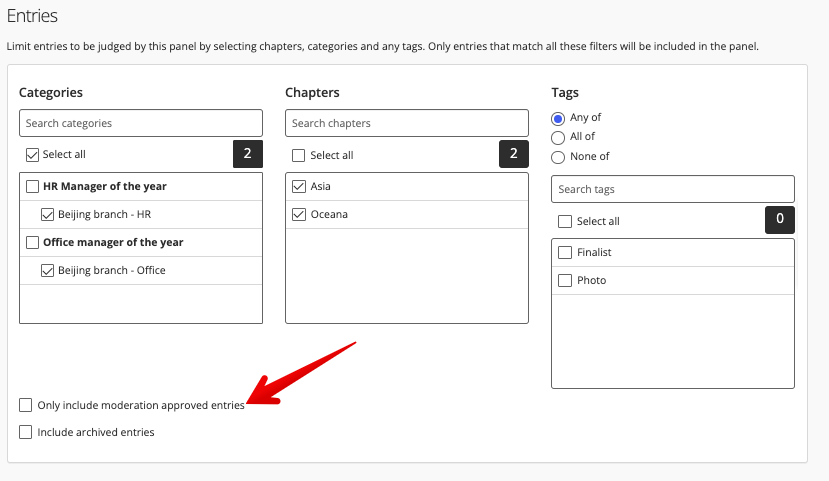Screen dimensions: 829x481
Task: Focus the Search chapters field
Action: point(407,123)
